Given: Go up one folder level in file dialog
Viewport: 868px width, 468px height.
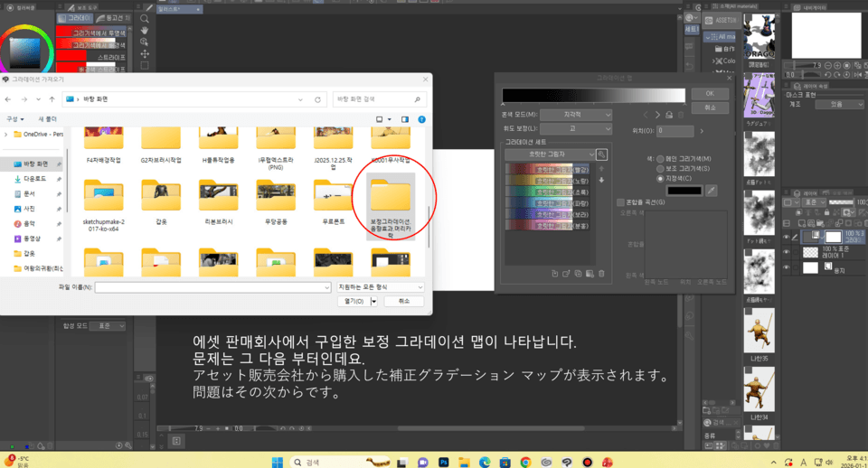Looking at the screenshot, I should [x=52, y=99].
